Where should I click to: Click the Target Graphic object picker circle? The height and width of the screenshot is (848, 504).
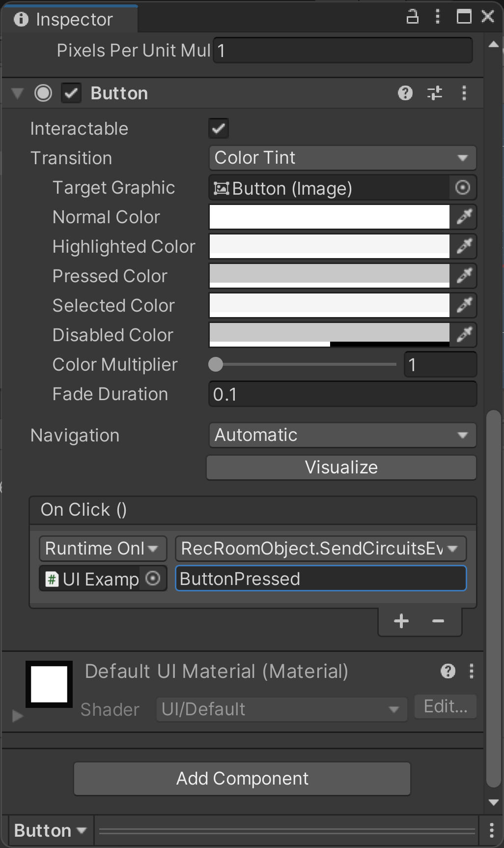(x=462, y=188)
